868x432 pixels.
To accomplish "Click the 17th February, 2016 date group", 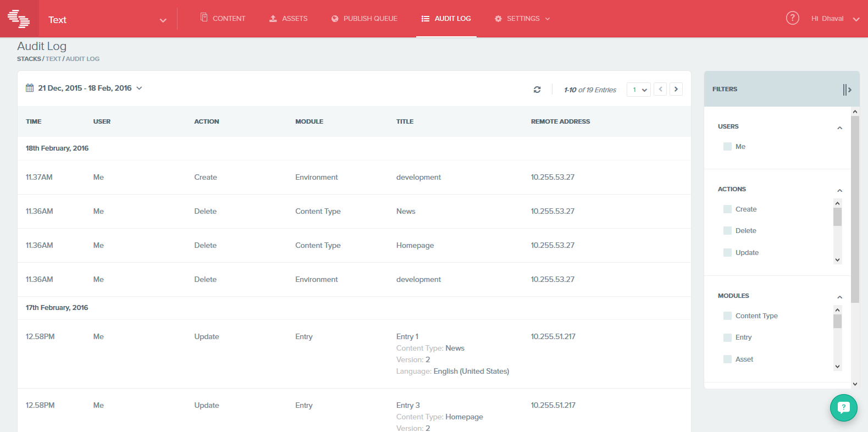I will (x=57, y=308).
